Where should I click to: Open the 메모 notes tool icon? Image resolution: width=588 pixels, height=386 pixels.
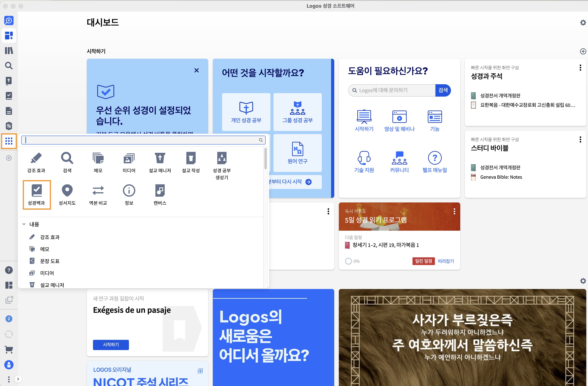[x=98, y=162]
